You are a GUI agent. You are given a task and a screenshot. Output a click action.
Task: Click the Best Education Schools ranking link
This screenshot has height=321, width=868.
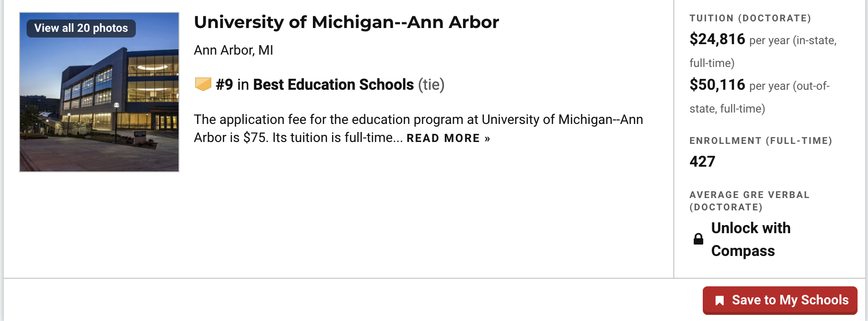pos(333,85)
